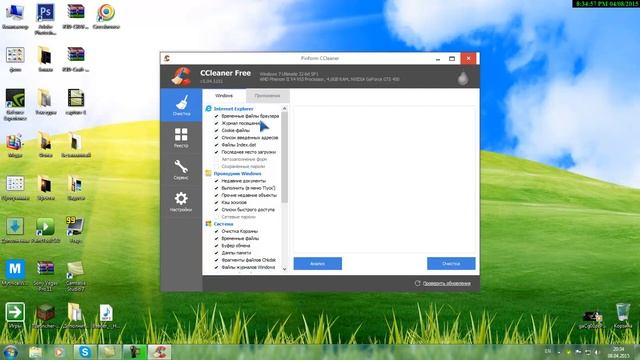Click the taskbar clock showing 20:04
This screenshot has height=360, width=640.
tap(618, 352)
